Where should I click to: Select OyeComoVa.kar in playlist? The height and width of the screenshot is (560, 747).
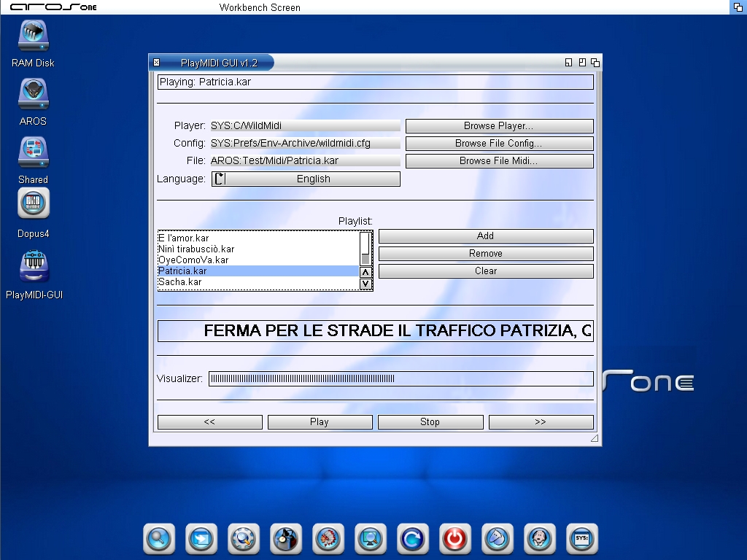(258, 260)
